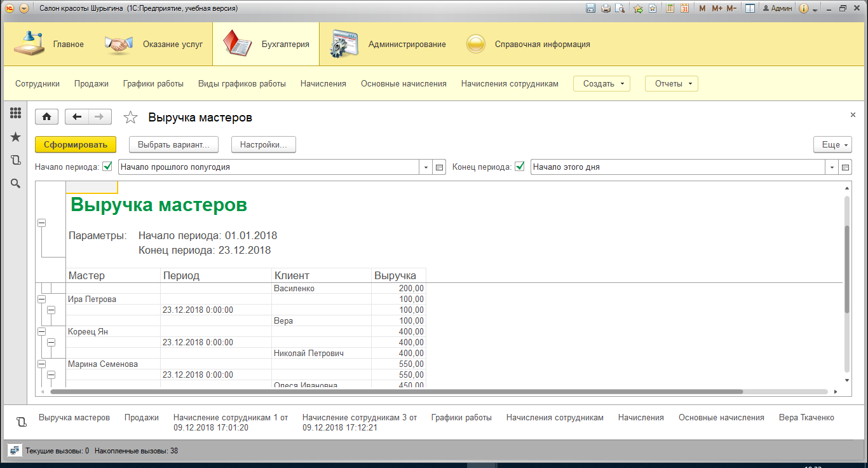The image size is (868, 468).
Task: Click the history icon in the bottom panel
Action: 21,422
